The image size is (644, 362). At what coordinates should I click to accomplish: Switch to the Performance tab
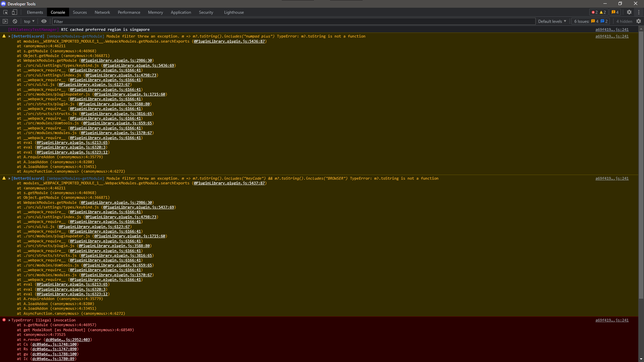coord(129,12)
